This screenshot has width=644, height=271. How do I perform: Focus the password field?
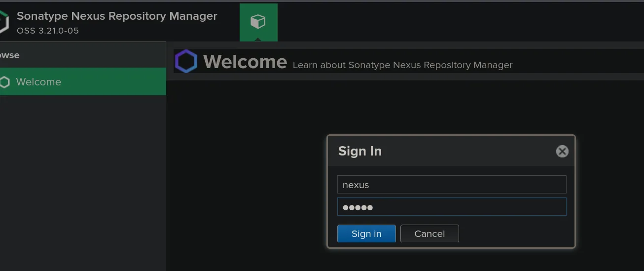(x=452, y=207)
